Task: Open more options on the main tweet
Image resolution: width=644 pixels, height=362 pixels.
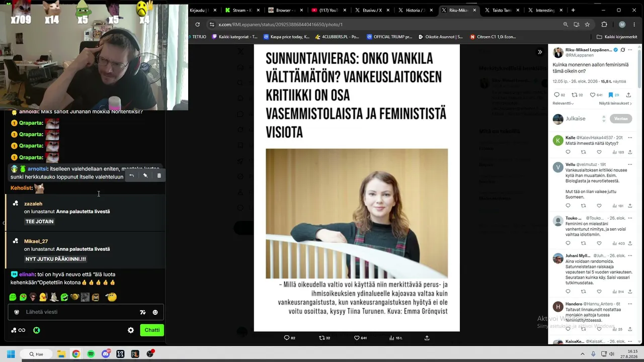Action: (630, 50)
